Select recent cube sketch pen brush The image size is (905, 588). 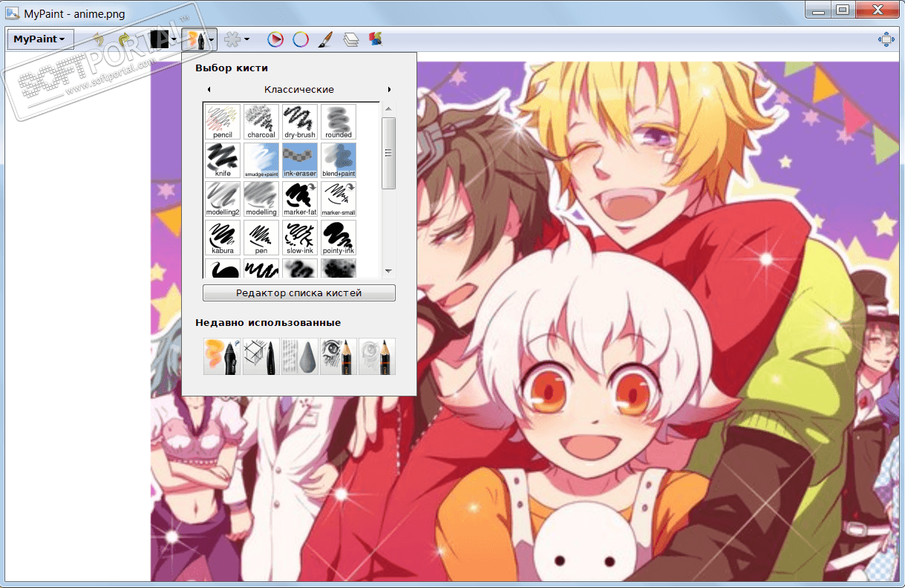coord(261,356)
